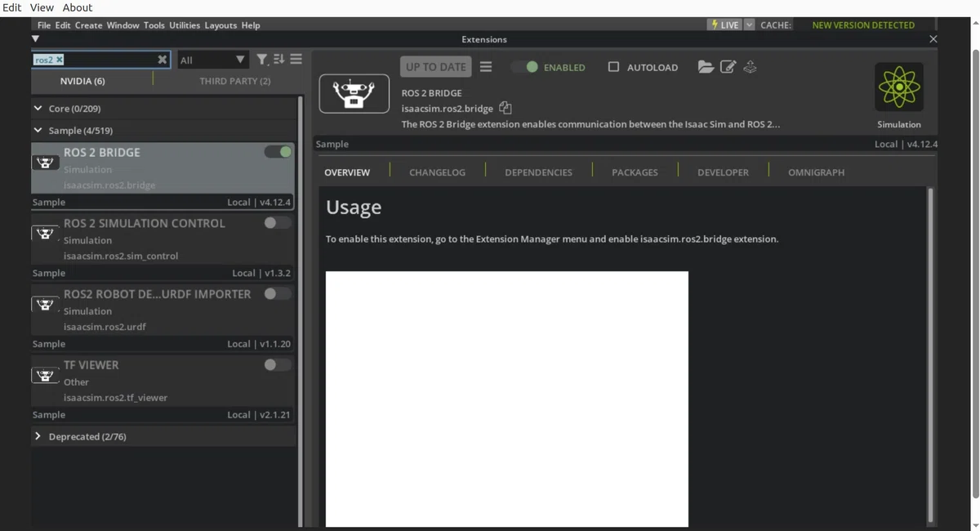Switch to the NVIDIA (6) tab
This screenshot has height=531, width=980.
(x=82, y=81)
